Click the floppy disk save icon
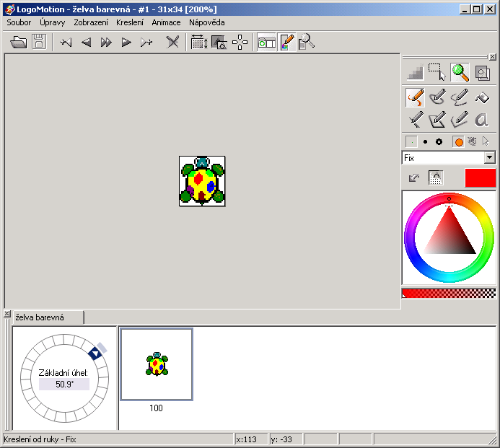 (39, 42)
